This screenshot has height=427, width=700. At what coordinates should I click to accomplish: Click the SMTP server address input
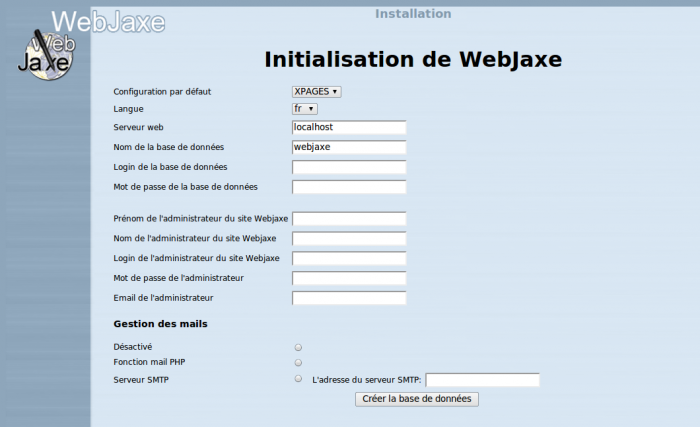482,380
